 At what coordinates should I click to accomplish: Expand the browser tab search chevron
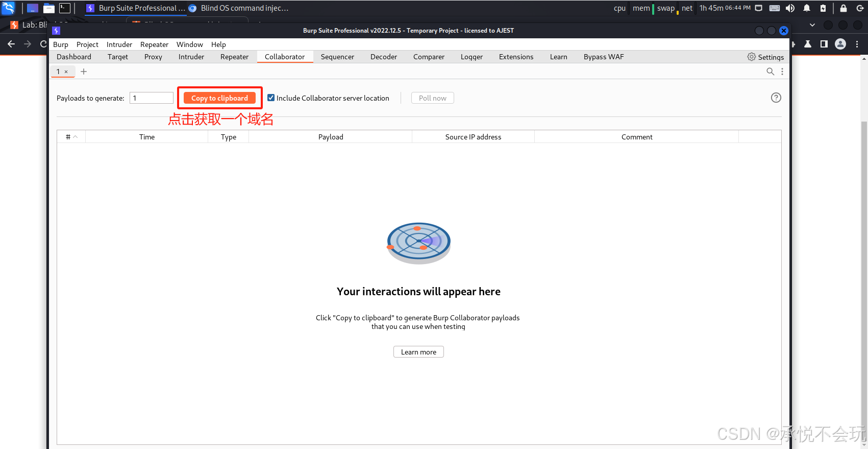point(812,25)
